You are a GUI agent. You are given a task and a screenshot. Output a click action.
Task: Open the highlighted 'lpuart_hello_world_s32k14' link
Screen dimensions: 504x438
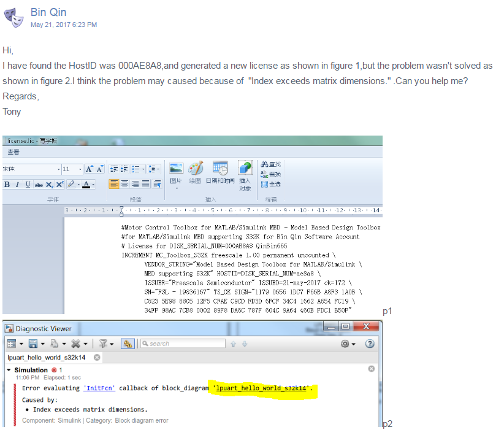coord(261,388)
